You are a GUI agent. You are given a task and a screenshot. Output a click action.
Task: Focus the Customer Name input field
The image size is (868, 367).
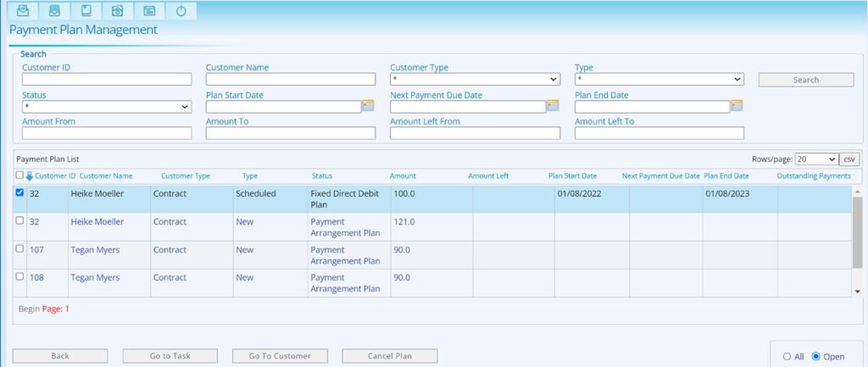click(291, 79)
